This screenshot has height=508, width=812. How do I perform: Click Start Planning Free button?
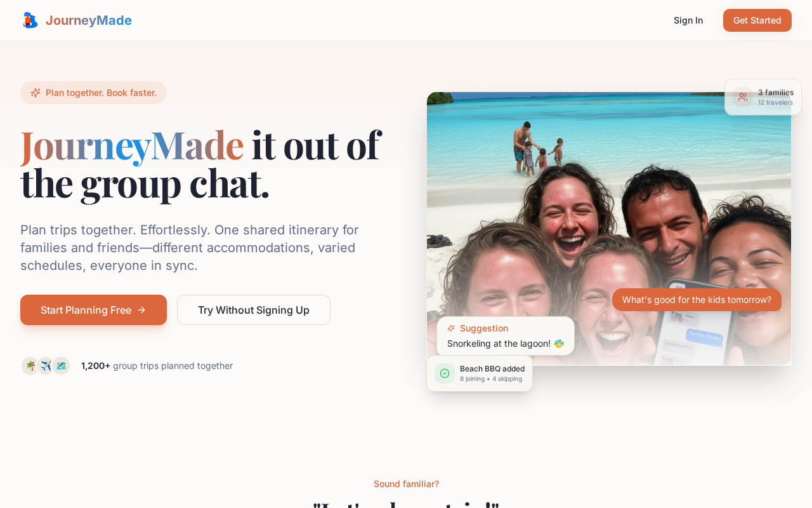(x=93, y=310)
